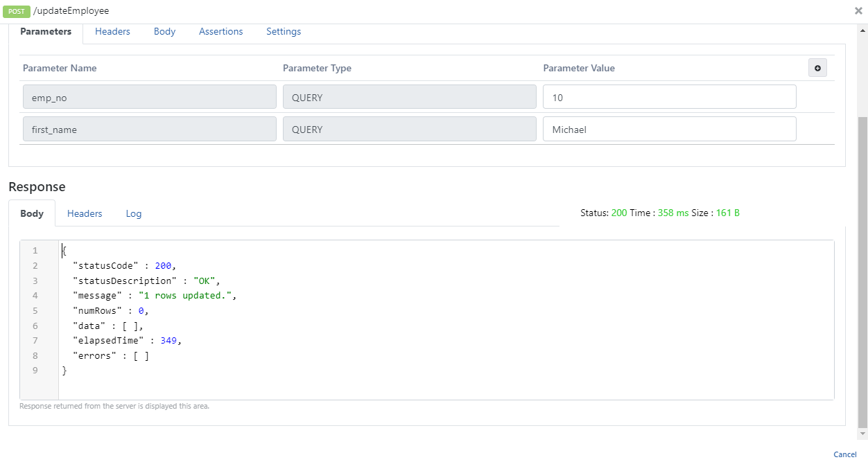
Task: Close the updateEmployee dialog with X
Action: (x=858, y=11)
